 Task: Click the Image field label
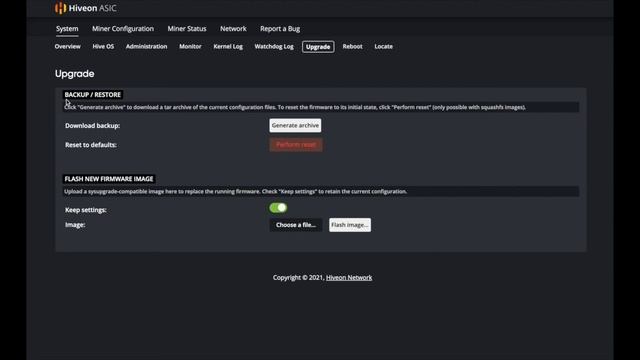[x=75, y=225]
